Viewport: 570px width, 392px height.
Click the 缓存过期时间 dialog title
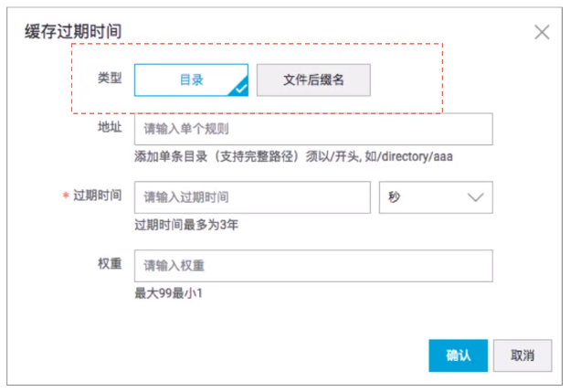pos(73,31)
